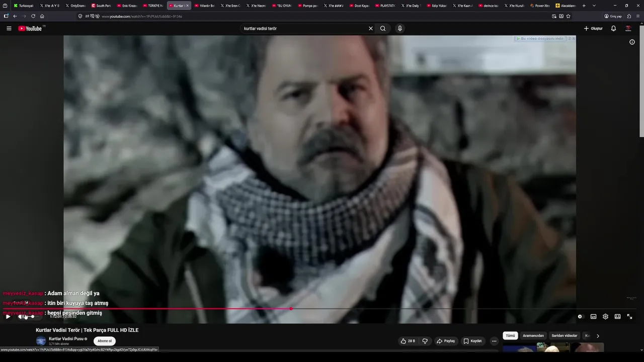Open the player settings gear

click(x=605, y=317)
